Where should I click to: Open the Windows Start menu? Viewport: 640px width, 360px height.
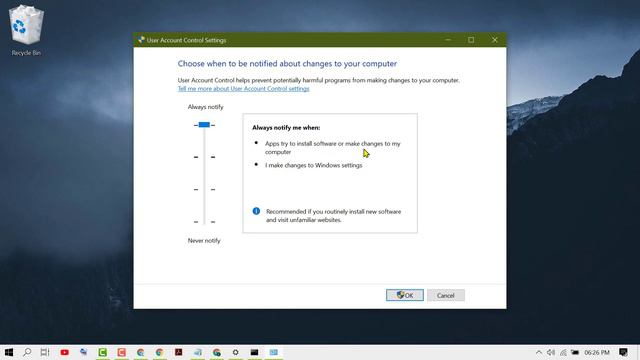point(9,352)
